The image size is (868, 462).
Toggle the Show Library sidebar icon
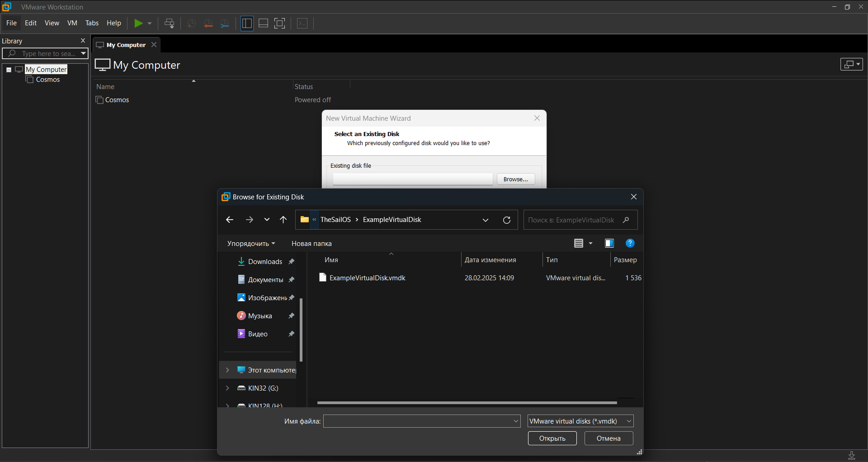[x=247, y=24]
